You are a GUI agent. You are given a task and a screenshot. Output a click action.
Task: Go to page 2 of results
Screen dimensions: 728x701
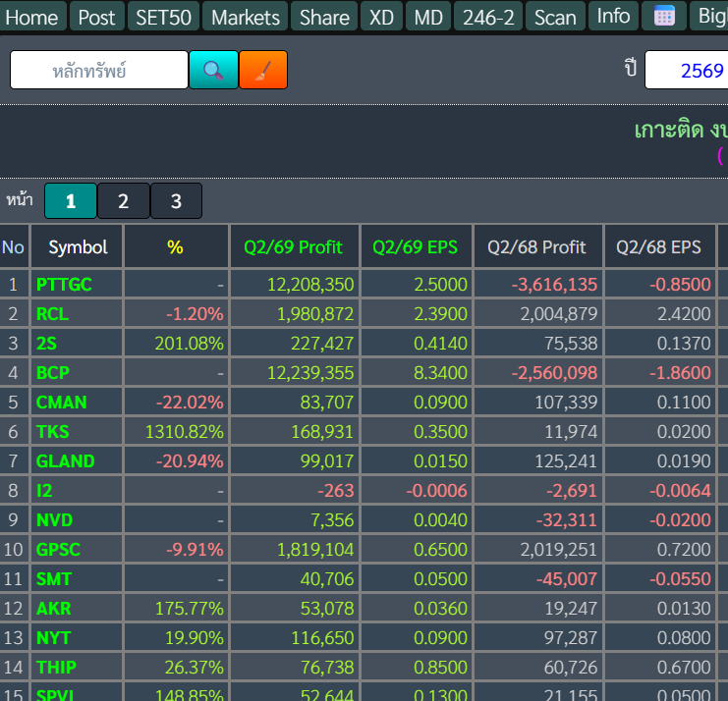pos(124,201)
